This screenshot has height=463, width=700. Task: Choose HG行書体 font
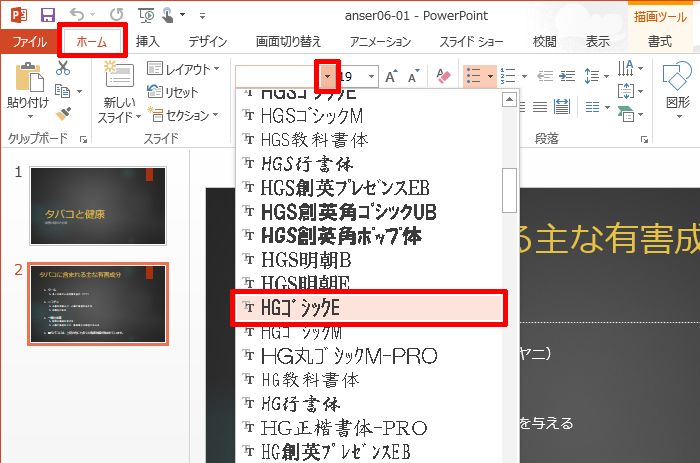[x=368, y=404]
